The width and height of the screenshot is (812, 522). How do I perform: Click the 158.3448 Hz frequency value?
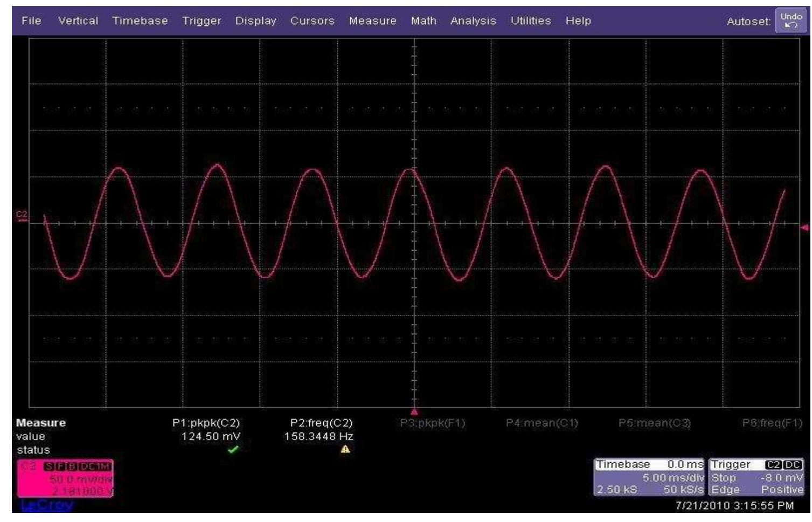point(319,436)
